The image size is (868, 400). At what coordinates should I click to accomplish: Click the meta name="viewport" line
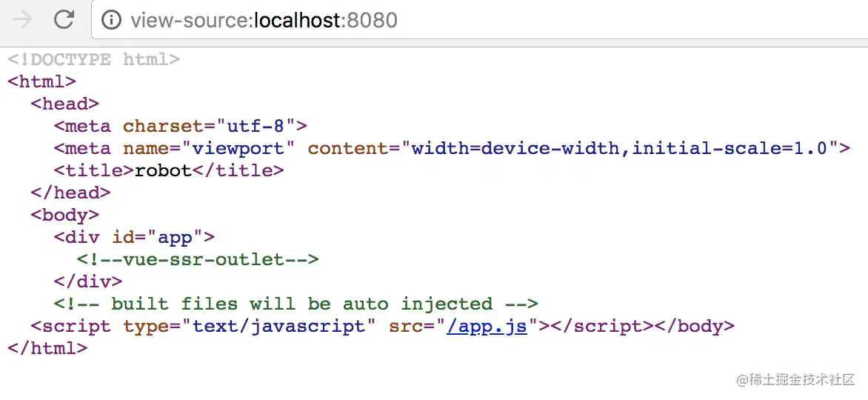tap(452, 148)
